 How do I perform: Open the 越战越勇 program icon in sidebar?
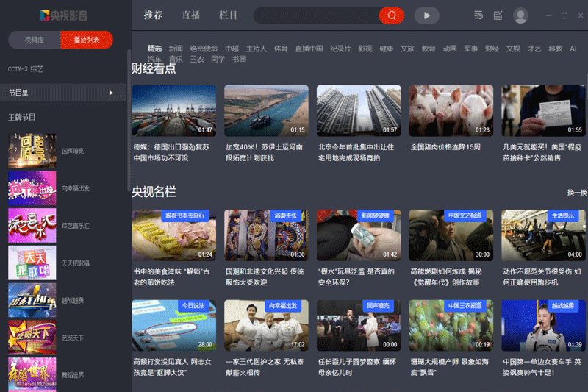32,300
